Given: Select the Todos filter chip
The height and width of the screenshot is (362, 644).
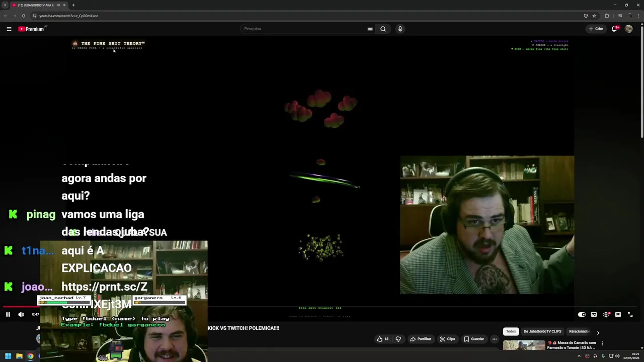Looking at the screenshot, I should coord(511,331).
